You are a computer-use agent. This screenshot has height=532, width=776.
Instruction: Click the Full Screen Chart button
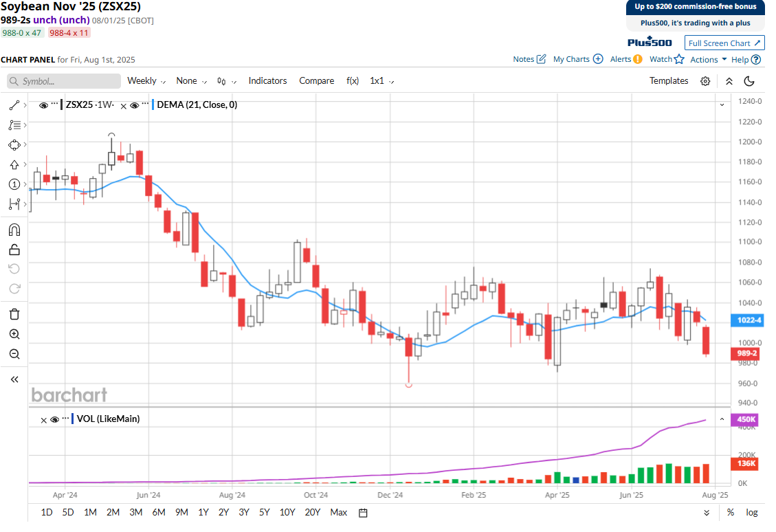[724, 43]
